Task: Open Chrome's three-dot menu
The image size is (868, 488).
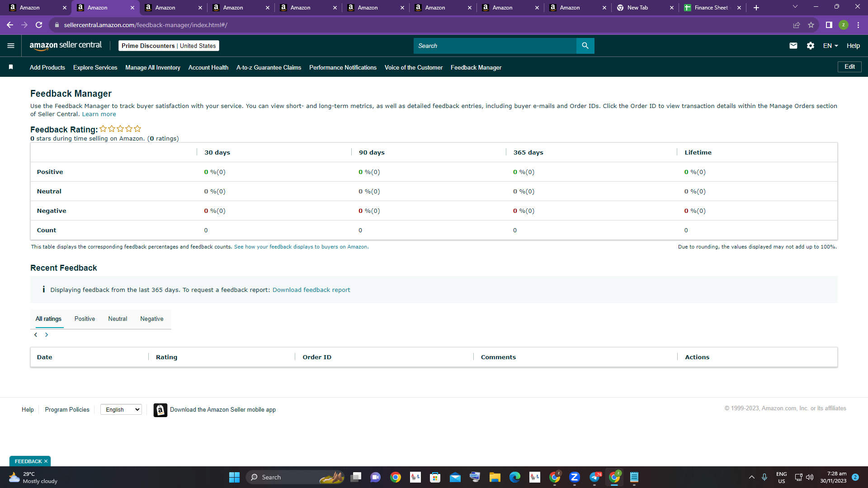Action: [858, 25]
